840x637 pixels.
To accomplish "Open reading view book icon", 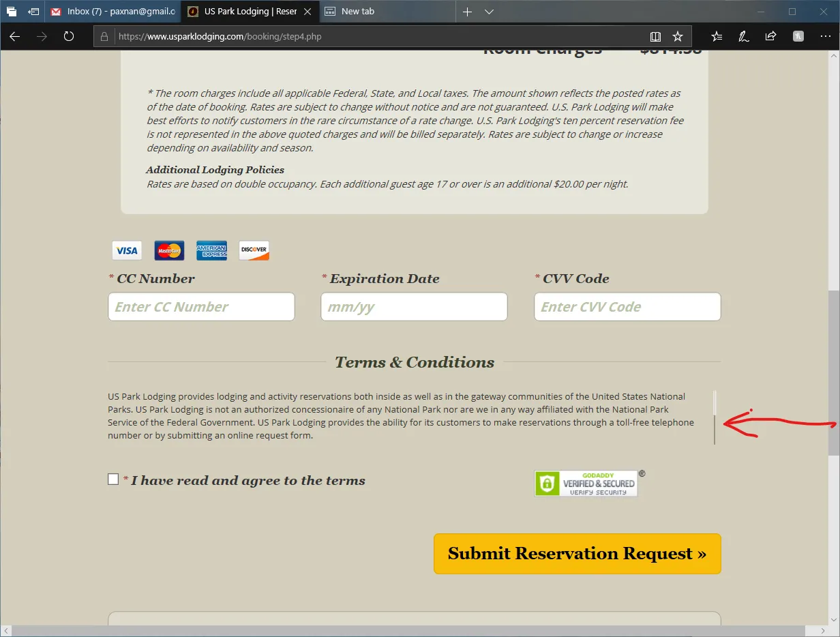I will 655,36.
